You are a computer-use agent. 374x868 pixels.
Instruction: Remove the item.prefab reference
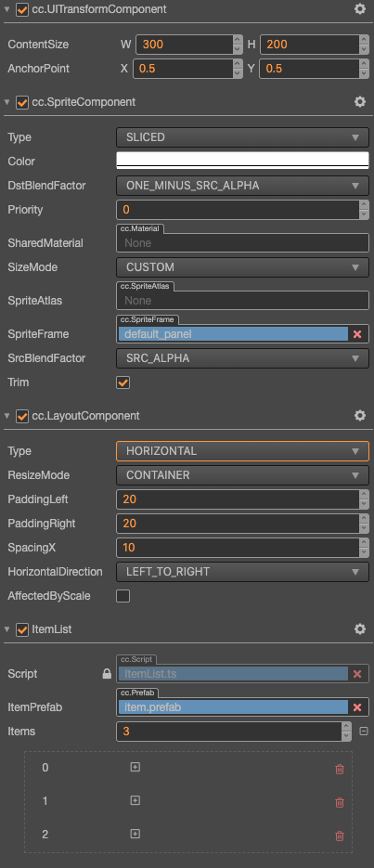(357, 706)
